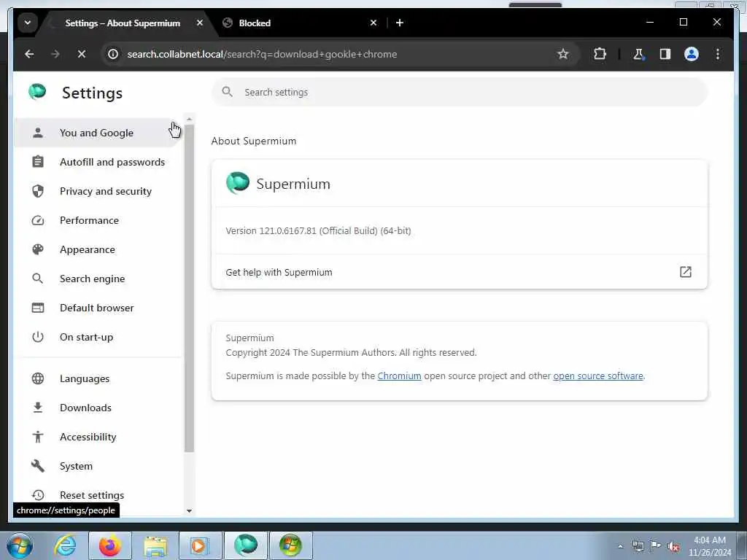The image size is (747, 560).
Task: Close the Blocked tab
Action: click(x=373, y=23)
